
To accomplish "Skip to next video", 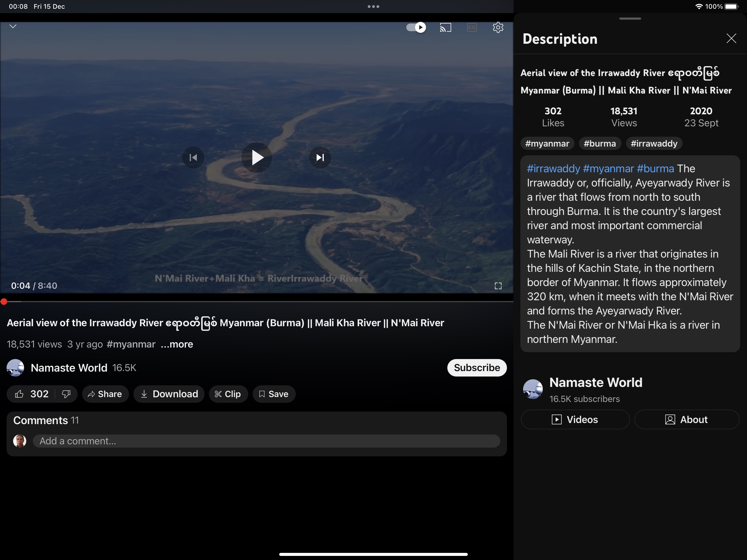I will (x=320, y=157).
